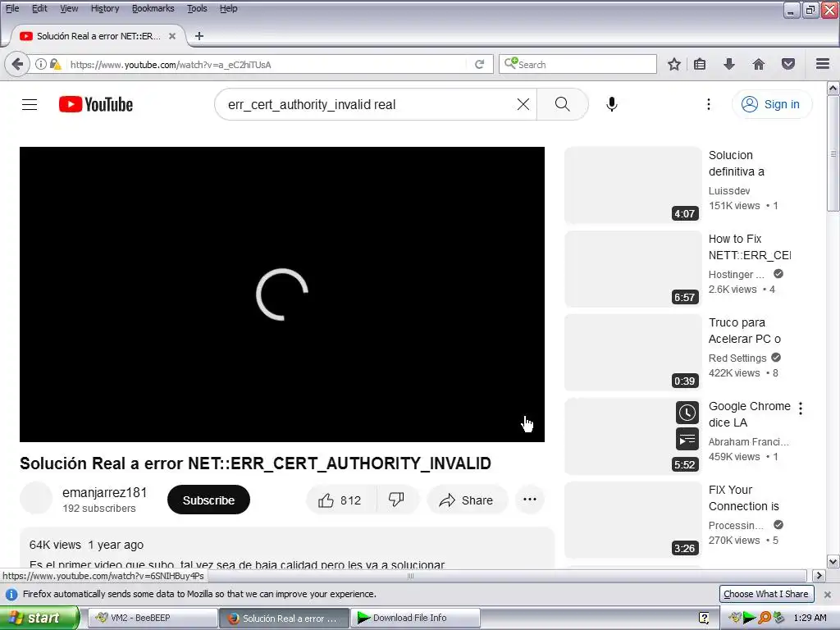The width and height of the screenshot is (840, 630).
Task: Open the Help menu
Action: [229, 8]
